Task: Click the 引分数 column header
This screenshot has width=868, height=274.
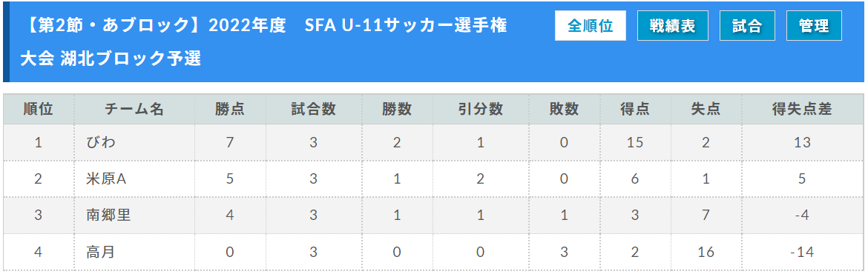Action: (480, 110)
